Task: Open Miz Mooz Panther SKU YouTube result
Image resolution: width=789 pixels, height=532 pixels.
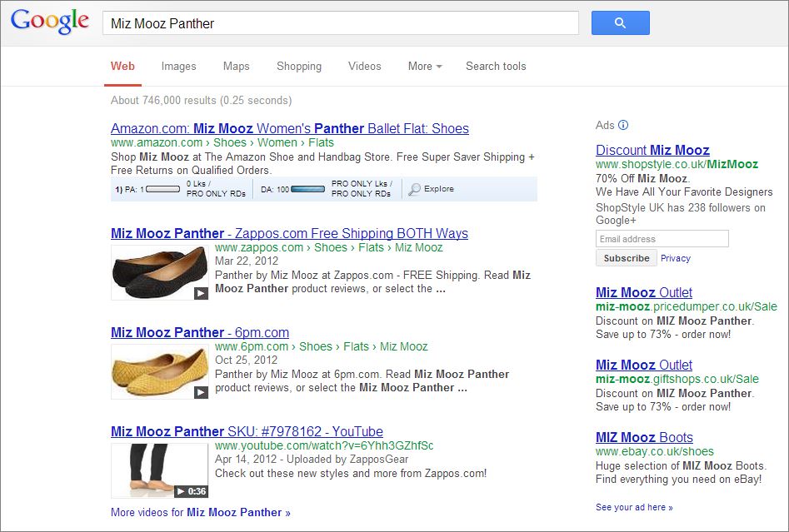Action: point(247,431)
